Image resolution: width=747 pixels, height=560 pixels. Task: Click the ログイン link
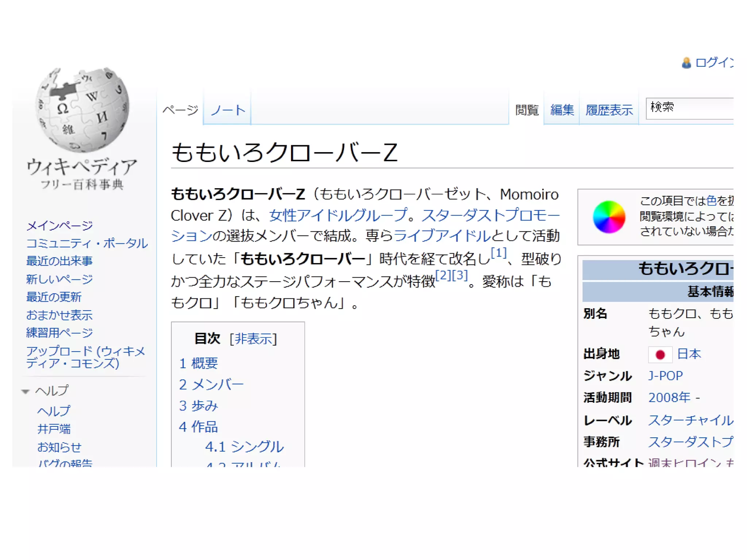[x=714, y=62]
